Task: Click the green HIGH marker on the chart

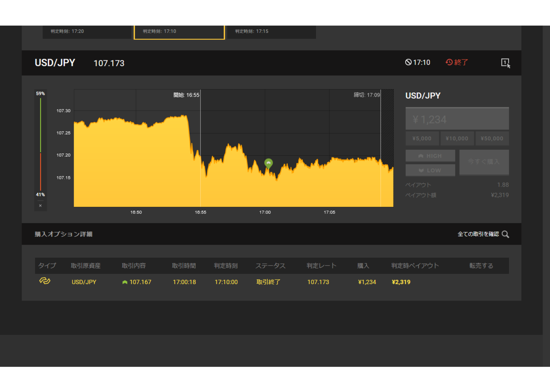Action: tap(269, 163)
